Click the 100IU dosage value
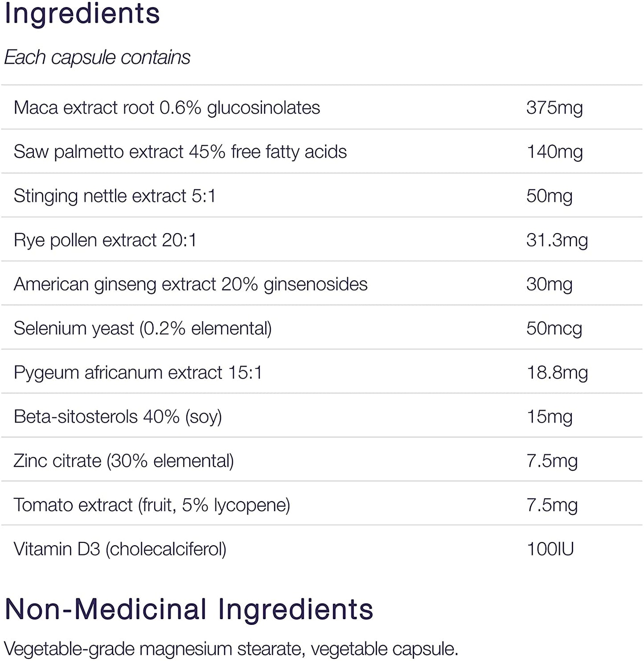 [550, 549]
